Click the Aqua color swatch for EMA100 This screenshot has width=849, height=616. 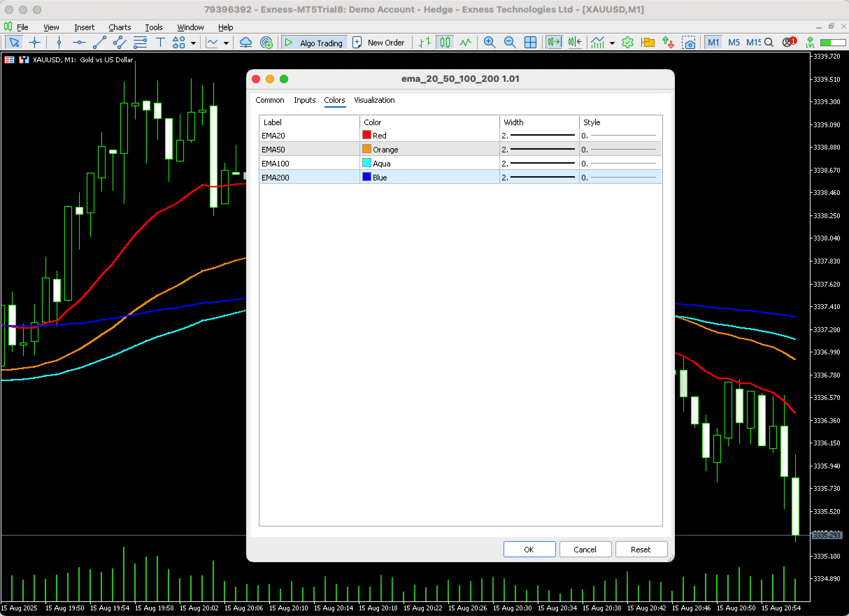[x=366, y=164]
